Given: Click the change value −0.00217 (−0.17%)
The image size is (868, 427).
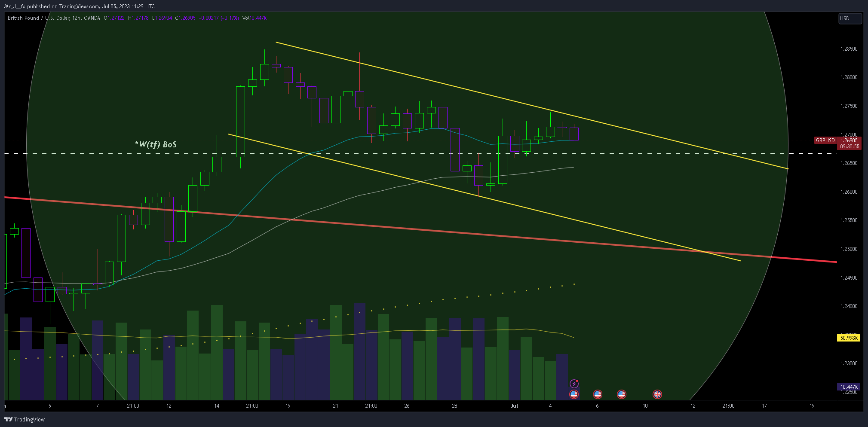Looking at the screenshot, I should point(219,18).
